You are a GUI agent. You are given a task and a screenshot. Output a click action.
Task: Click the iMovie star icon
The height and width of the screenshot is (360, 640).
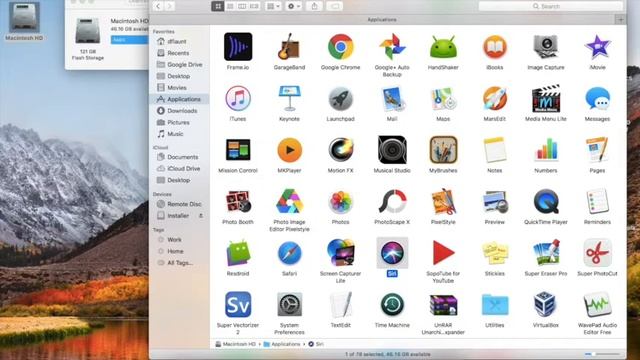(597, 47)
